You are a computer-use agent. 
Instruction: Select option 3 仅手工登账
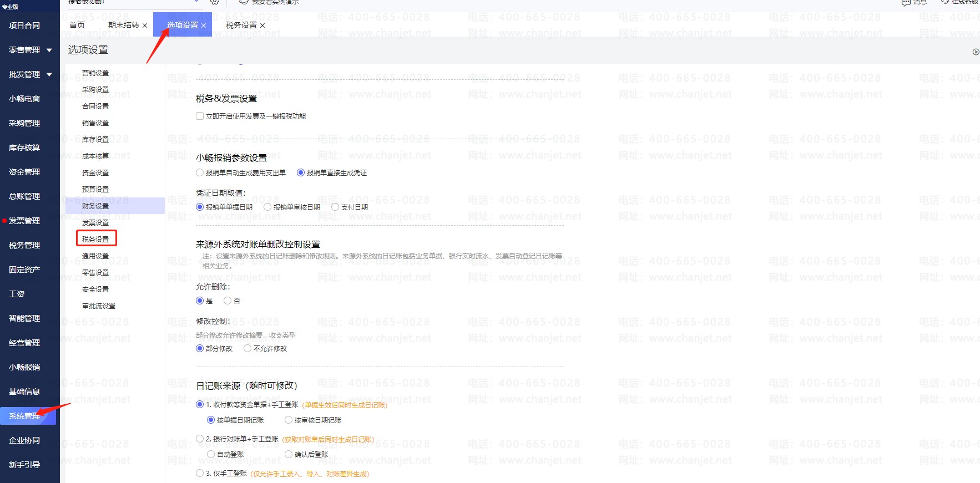200,474
